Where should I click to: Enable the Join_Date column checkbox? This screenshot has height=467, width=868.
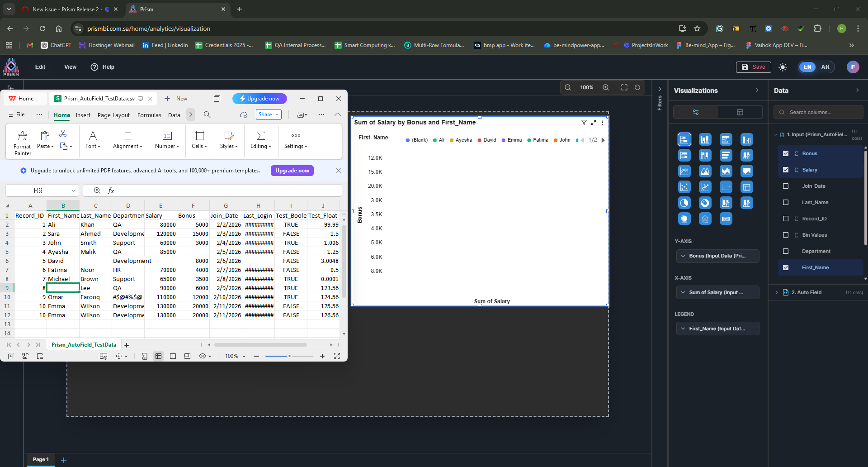786,186
